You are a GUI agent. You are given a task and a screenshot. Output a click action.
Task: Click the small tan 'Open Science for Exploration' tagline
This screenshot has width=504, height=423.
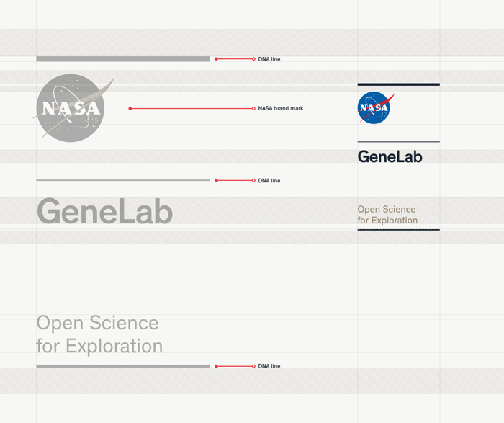pyautogui.click(x=387, y=215)
